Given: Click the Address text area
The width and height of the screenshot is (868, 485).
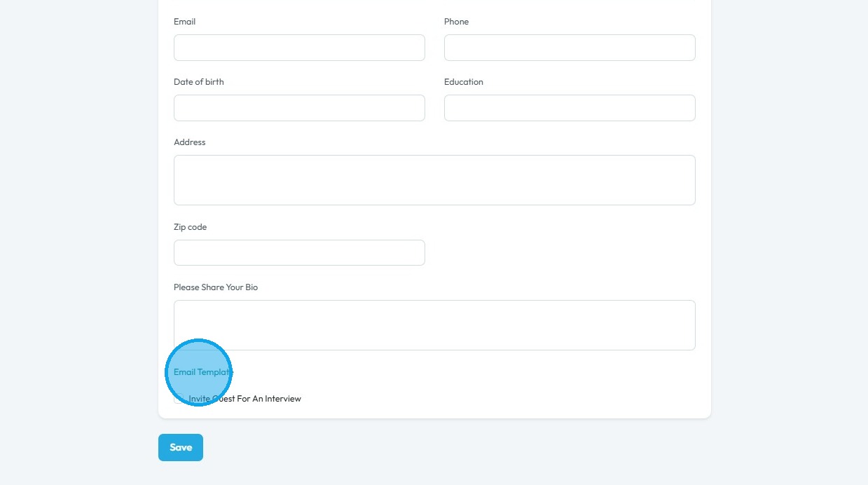Looking at the screenshot, I should tap(434, 180).
